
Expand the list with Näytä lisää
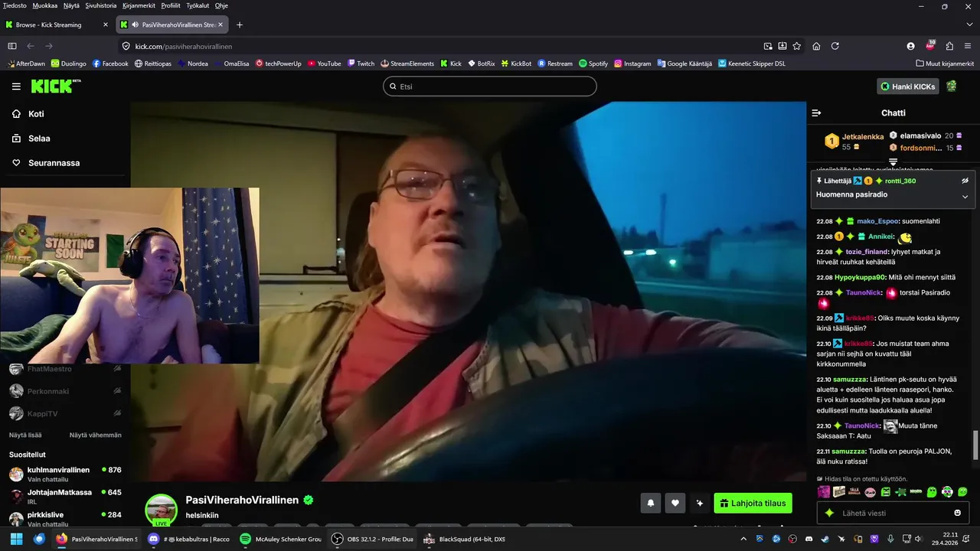(x=25, y=435)
